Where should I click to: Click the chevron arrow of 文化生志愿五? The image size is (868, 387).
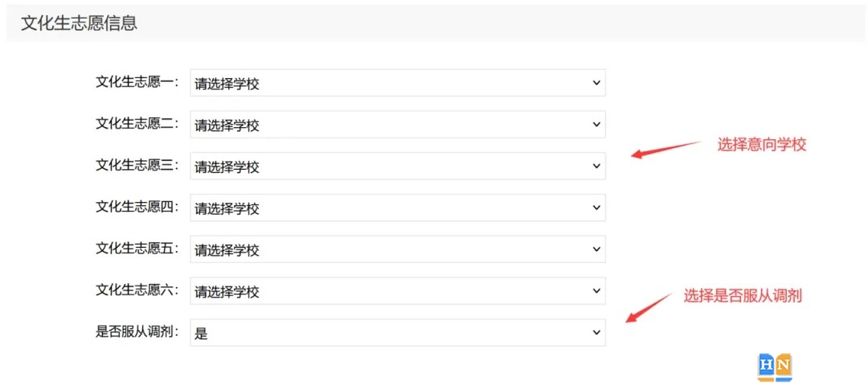596,249
